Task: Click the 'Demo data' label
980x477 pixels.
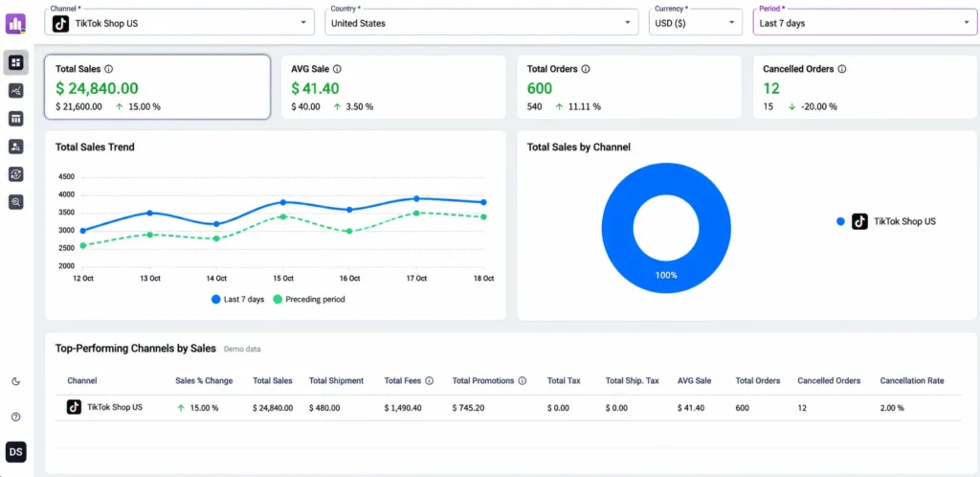Action: click(242, 350)
